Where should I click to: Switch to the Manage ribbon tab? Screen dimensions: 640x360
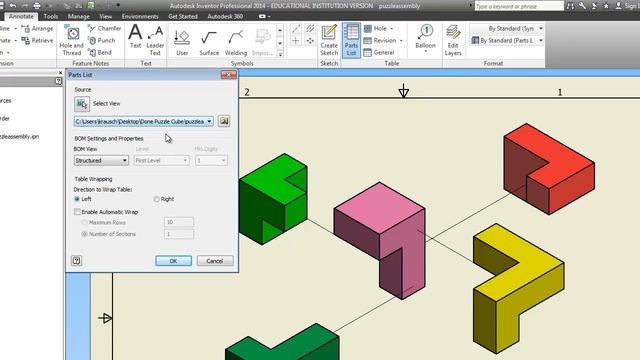pyautogui.click(x=78, y=16)
